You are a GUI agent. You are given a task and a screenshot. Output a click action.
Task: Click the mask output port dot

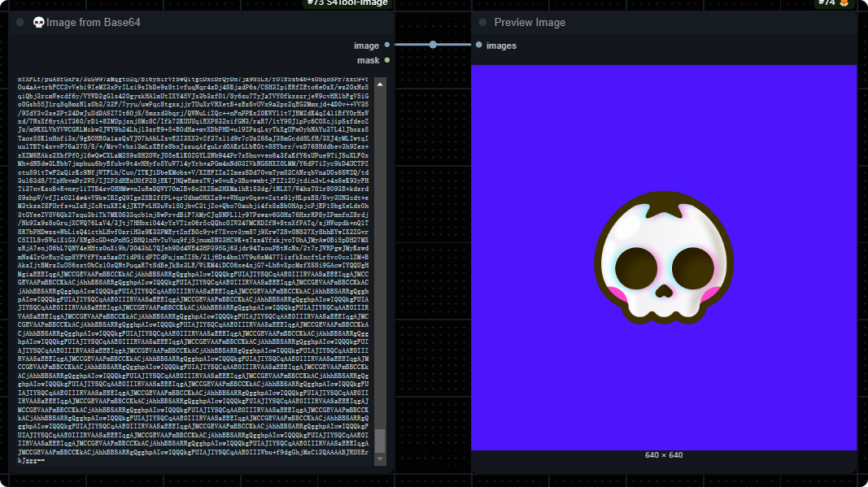click(x=386, y=60)
